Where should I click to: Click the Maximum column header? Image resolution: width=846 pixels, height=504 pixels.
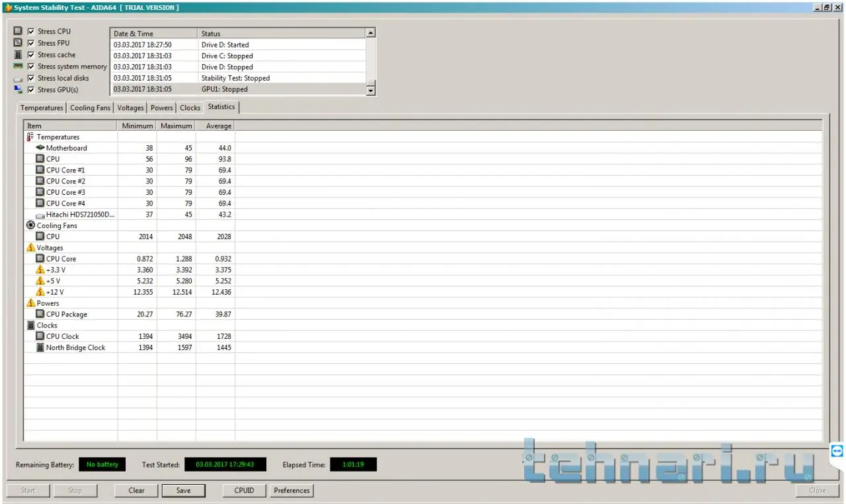[176, 126]
